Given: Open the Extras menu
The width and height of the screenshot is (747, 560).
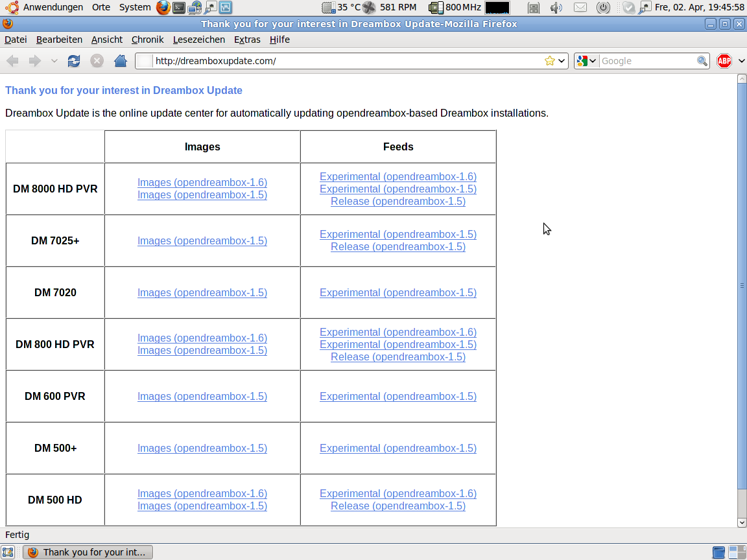Looking at the screenshot, I should click(x=247, y=40).
